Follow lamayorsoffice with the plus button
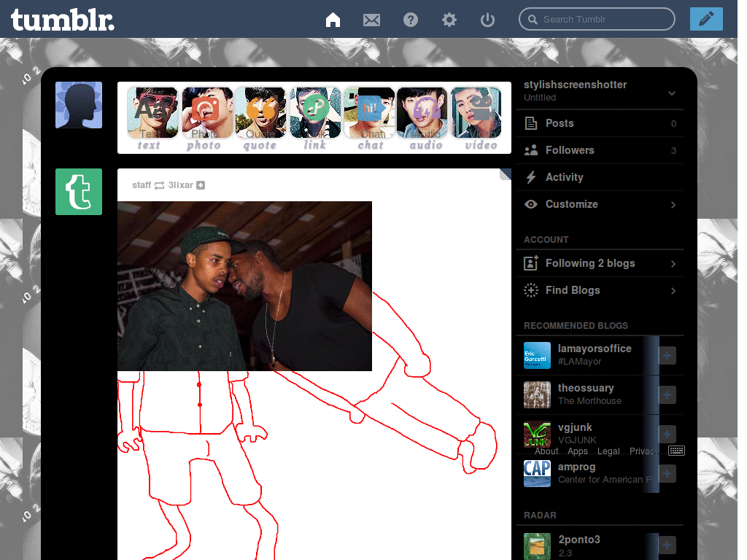This screenshot has width=747, height=560. point(667,355)
